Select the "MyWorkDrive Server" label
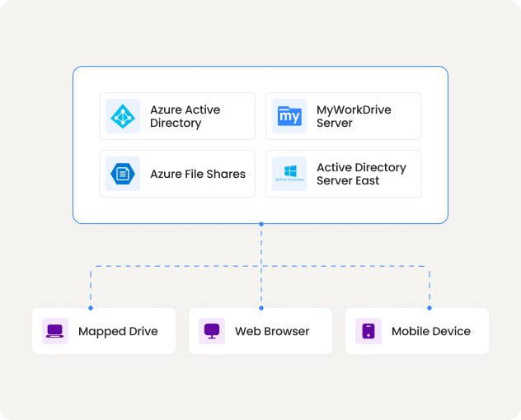The height and width of the screenshot is (420, 521). (354, 116)
